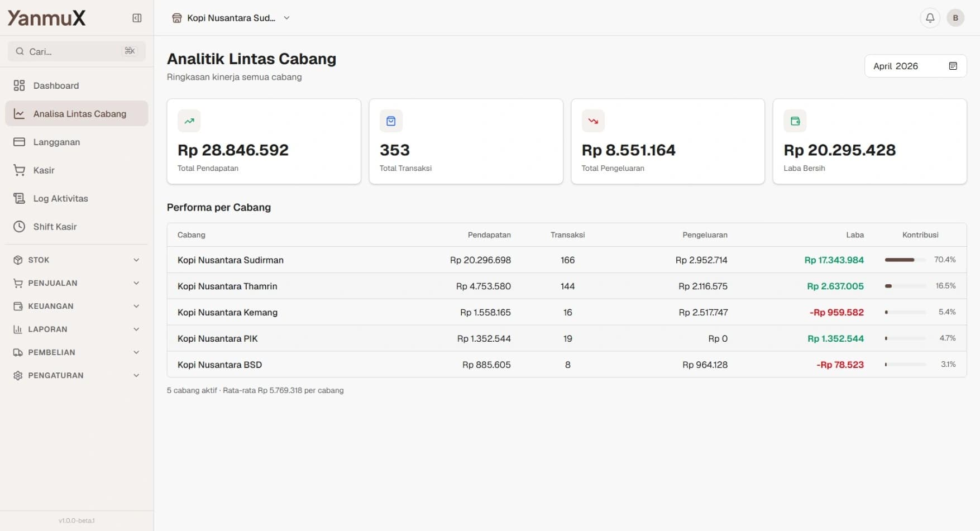The image size is (980, 531).
Task: Open the Kopi Nusantara branch selector dropdown
Action: tap(231, 18)
